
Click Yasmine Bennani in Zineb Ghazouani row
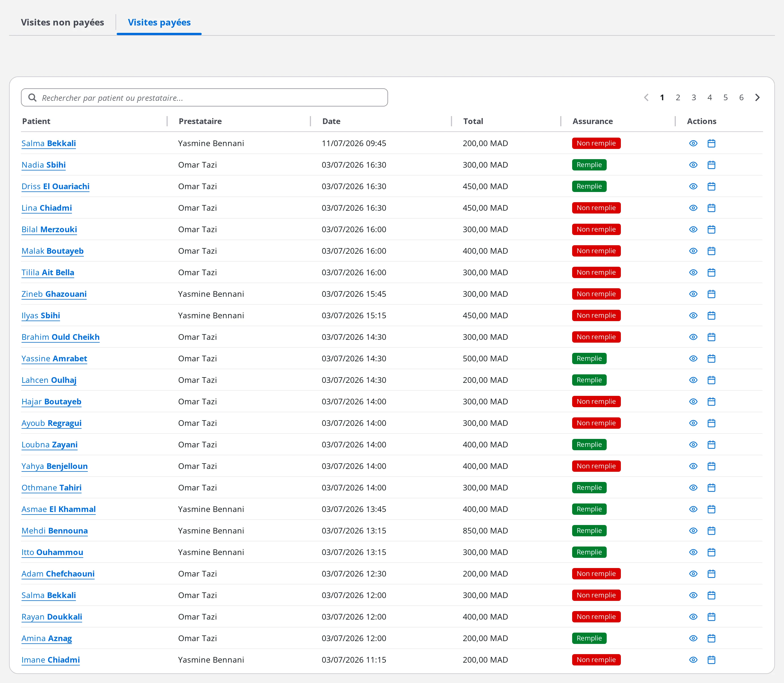(x=211, y=294)
